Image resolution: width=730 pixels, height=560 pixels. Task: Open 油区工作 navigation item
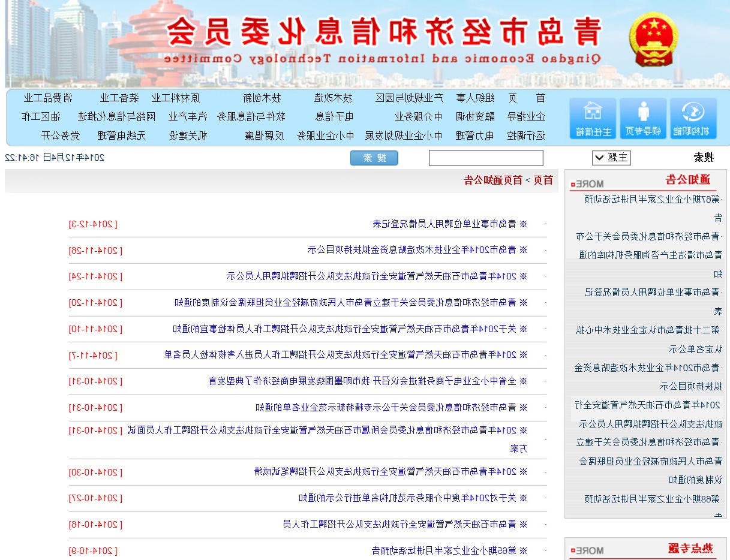tap(40, 116)
